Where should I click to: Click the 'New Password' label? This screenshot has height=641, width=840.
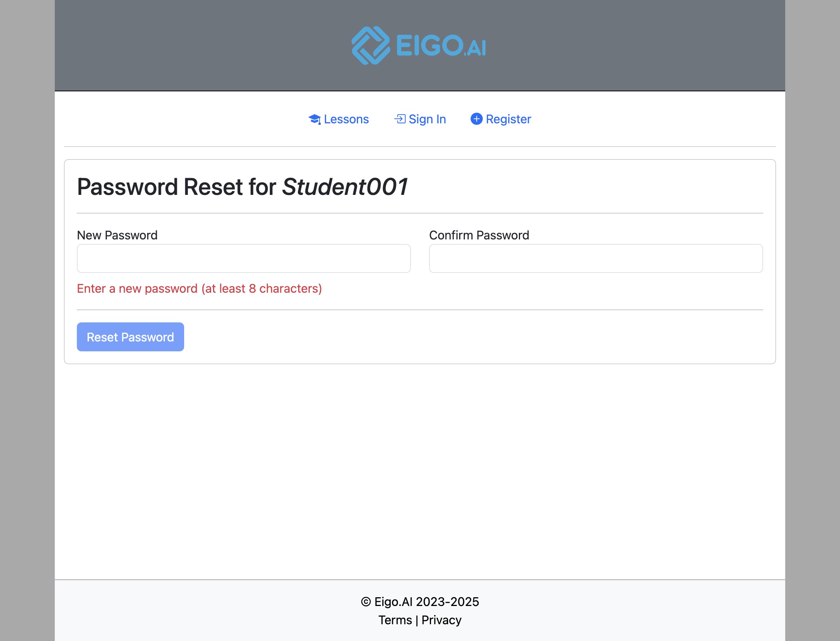pyautogui.click(x=117, y=235)
